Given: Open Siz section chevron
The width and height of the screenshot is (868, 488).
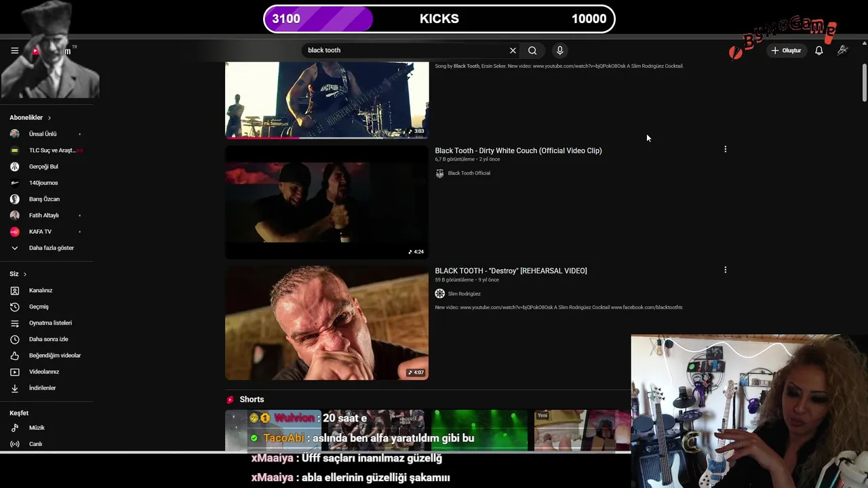Looking at the screenshot, I should click(25, 274).
